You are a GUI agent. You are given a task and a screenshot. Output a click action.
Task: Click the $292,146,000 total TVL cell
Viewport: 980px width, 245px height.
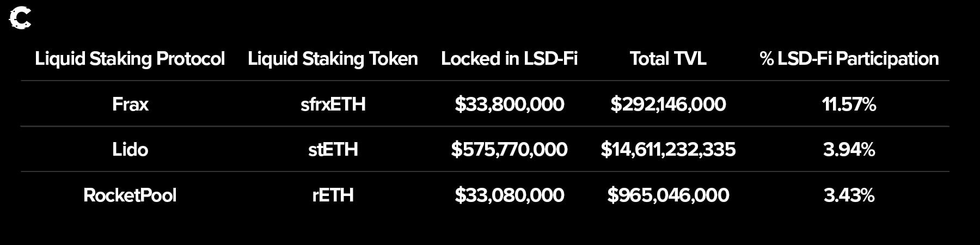point(668,104)
